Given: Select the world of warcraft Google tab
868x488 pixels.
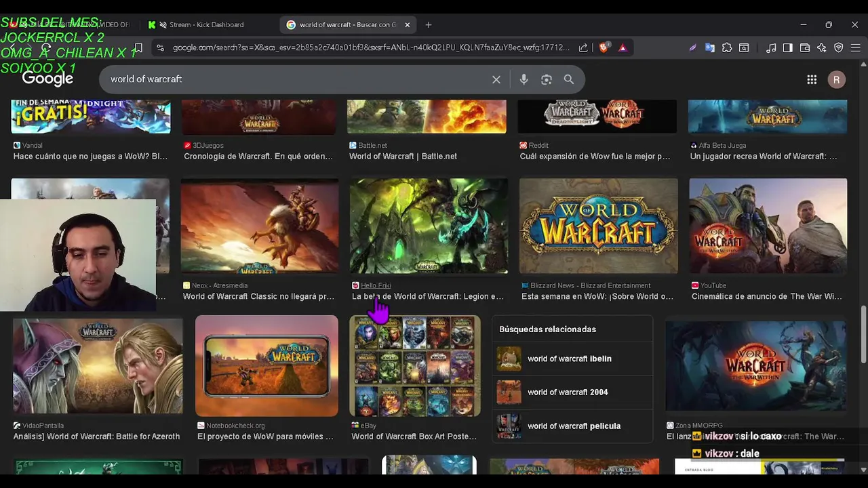Looking at the screenshot, I should tap(348, 25).
